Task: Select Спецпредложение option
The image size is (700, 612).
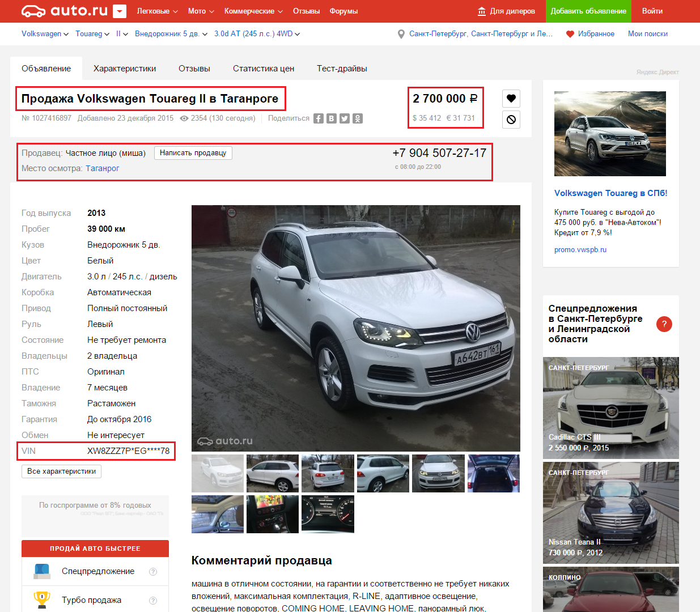Action: click(95, 571)
